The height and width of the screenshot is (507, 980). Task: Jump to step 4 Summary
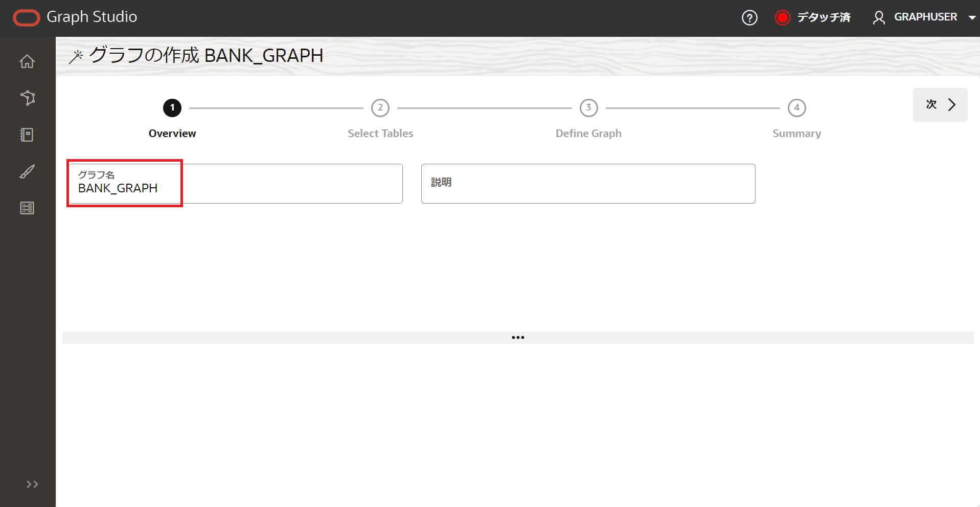(796, 108)
